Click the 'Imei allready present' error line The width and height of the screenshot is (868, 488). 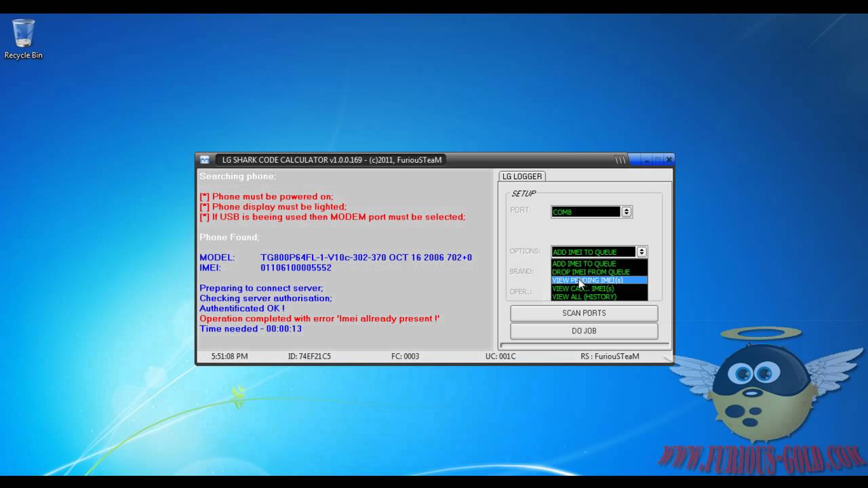click(319, 319)
